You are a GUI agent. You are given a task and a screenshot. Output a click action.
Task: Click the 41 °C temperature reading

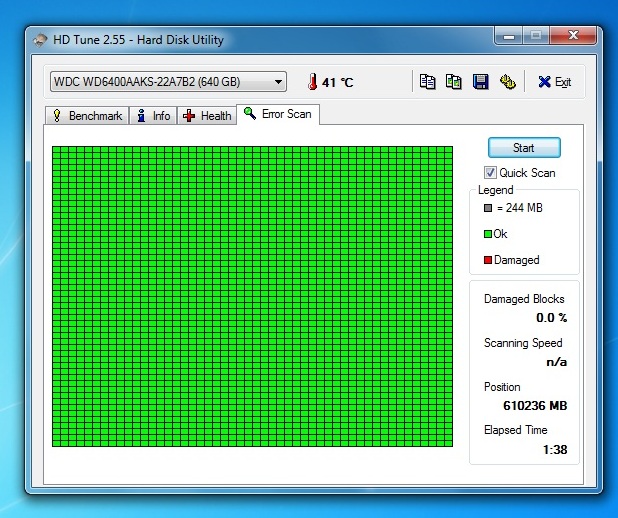337,82
